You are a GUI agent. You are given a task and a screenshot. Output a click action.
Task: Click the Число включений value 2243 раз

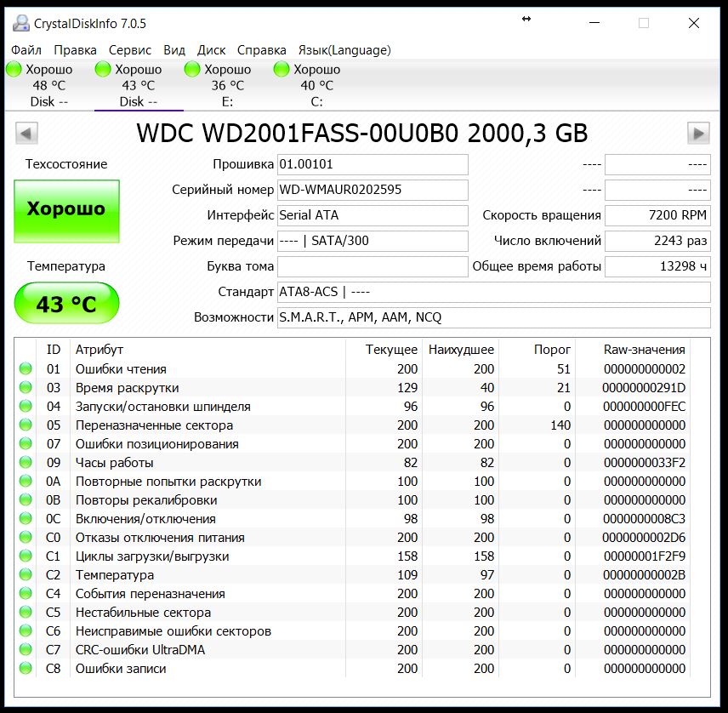(x=657, y=241)
